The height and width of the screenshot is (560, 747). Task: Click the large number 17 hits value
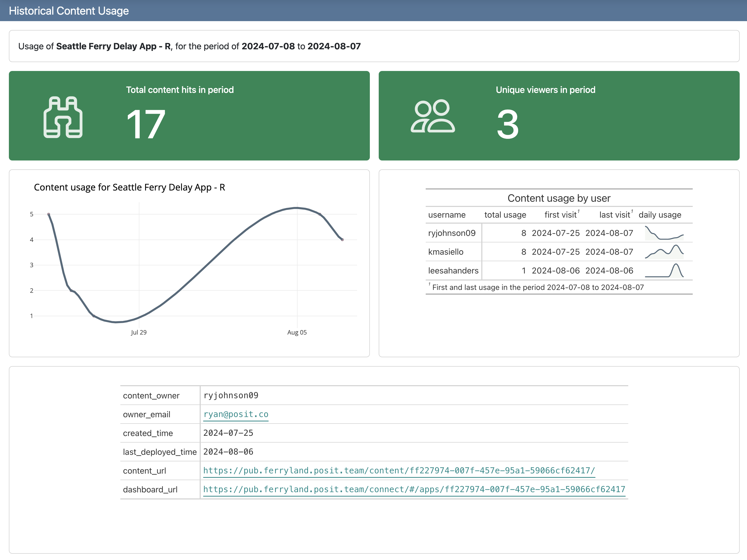pos(146,124)
